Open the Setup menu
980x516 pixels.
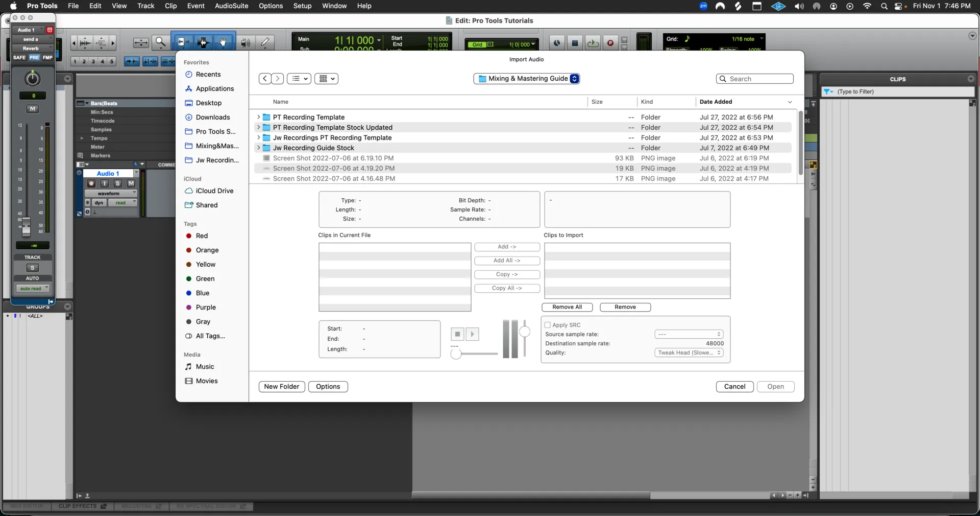302,6
